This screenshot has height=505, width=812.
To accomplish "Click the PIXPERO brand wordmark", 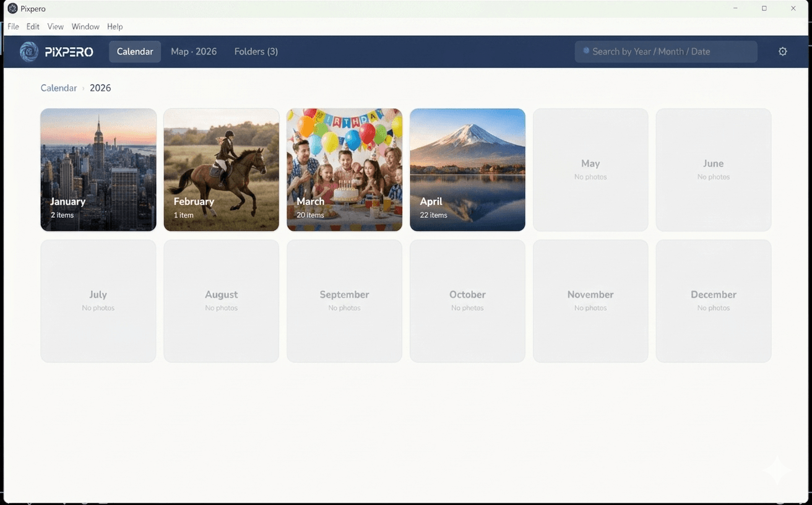I will click(x=69, y=52).
